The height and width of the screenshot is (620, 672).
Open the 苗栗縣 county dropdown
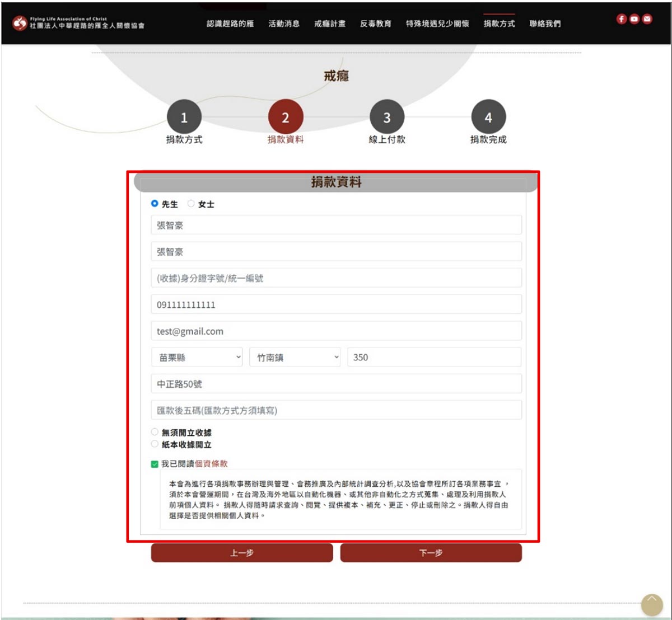197,358
